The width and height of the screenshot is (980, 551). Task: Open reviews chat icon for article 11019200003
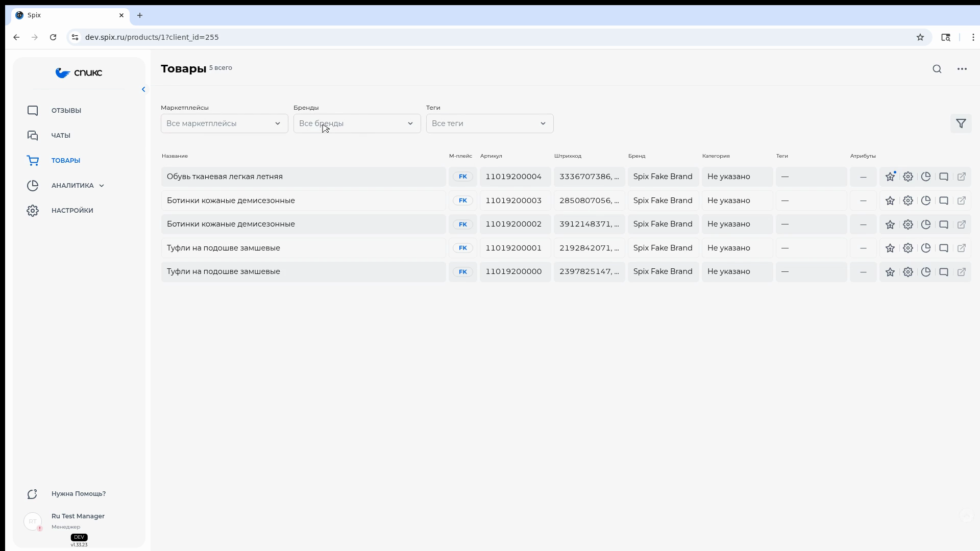point(944,201)
